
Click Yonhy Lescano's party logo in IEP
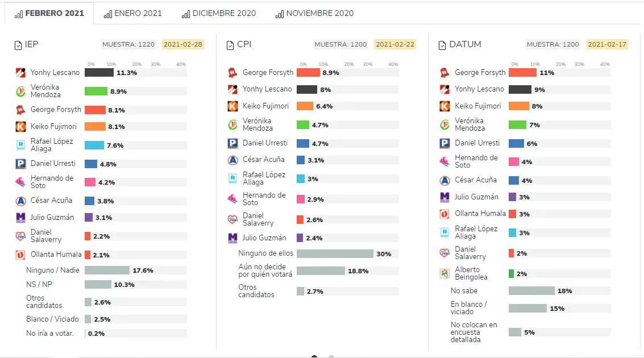point(20,73)
